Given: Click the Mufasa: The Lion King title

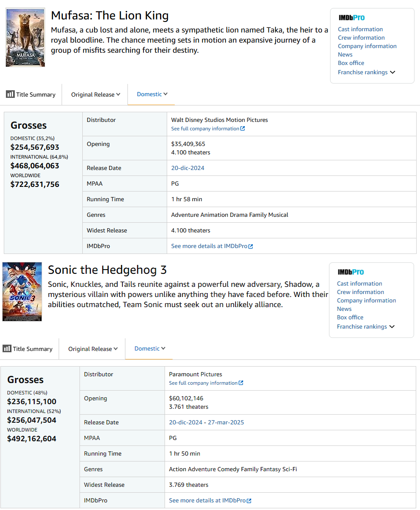Looking at the screenshot, I should [110, 16].
